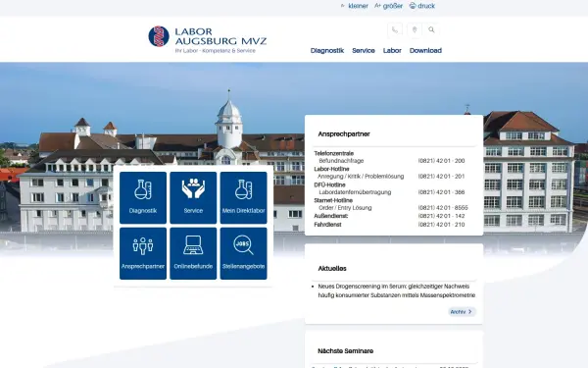
Task: Click Fahrdienst number ending 210
Action: coord(441,225)
